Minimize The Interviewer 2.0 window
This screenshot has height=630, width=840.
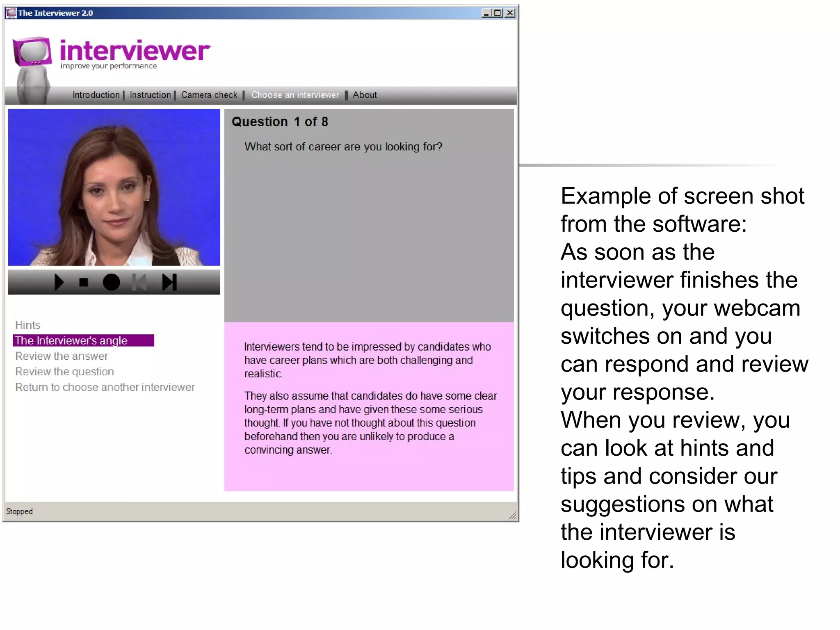pos(486,13)
